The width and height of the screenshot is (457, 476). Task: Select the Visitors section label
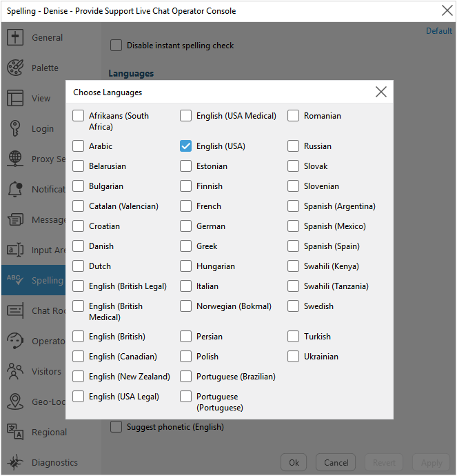point(46,371)
